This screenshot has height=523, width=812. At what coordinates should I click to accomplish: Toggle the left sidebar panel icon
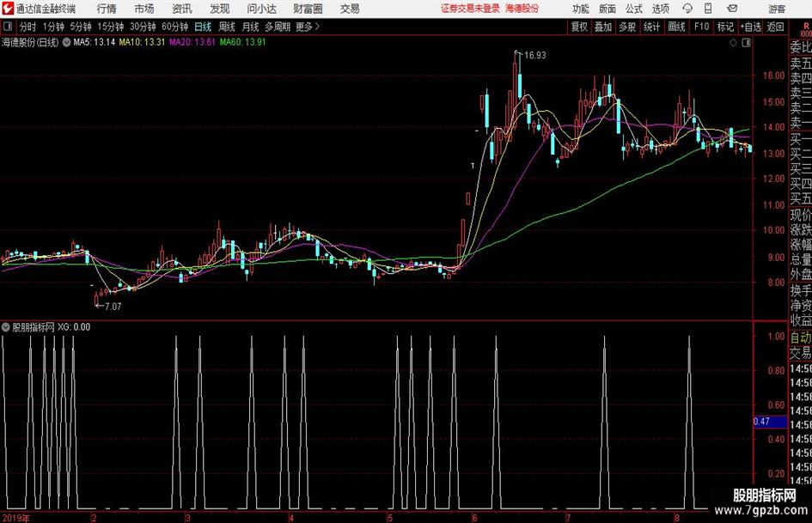click(7, 27)
